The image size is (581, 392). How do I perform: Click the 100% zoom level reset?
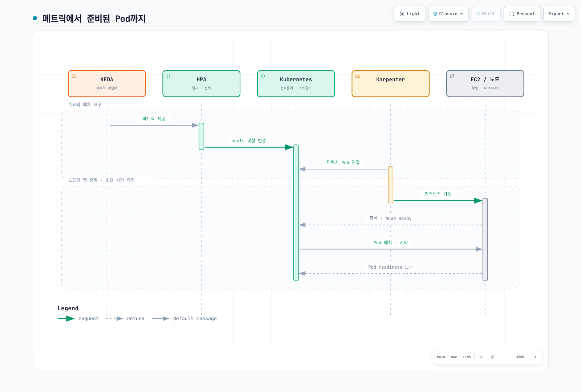click(520, 357)
